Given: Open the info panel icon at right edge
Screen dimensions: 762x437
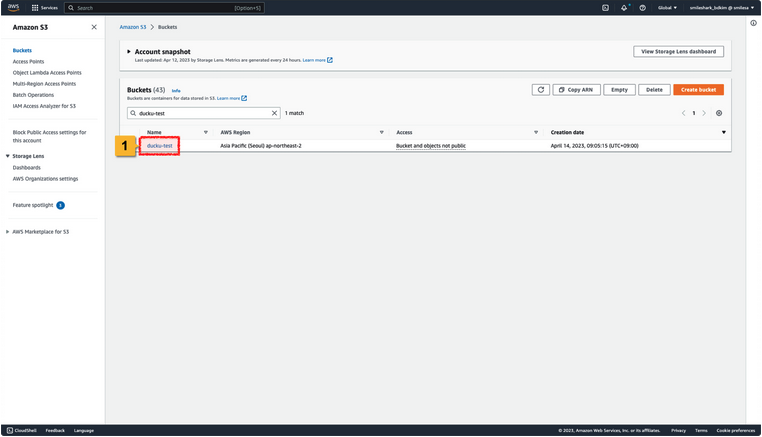Looking at the screenshot, I should pyautogui.click(x=752, y=24).
